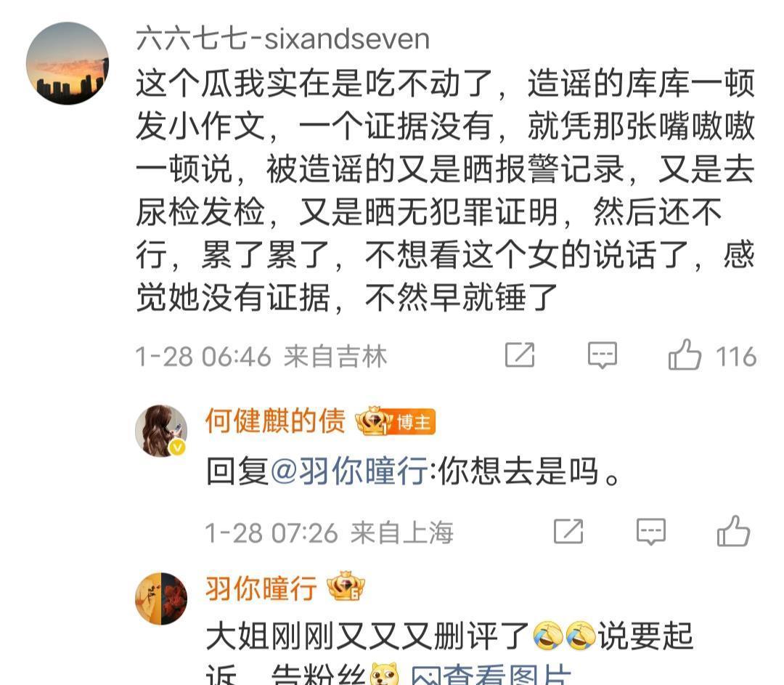Tap the reply bubble under the 07:26 reply
The height and width of the screenshot is (685, 784).
pos(651,532)
